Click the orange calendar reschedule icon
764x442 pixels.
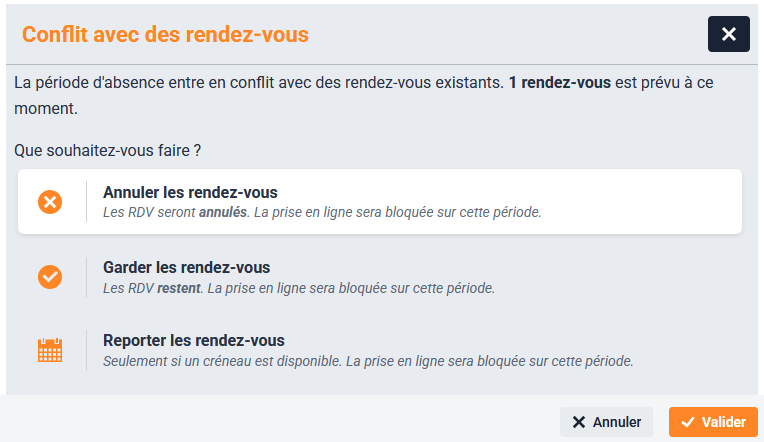(x=50, y=350)
